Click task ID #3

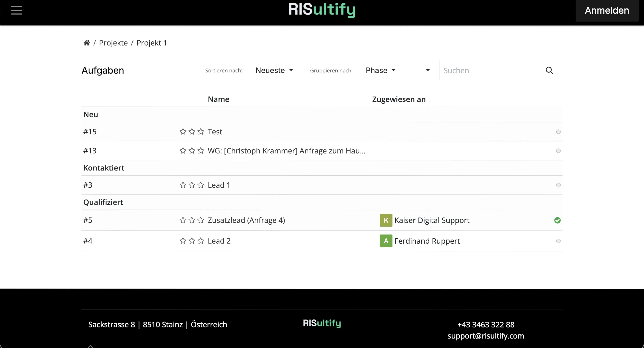[x=88, y=185]
